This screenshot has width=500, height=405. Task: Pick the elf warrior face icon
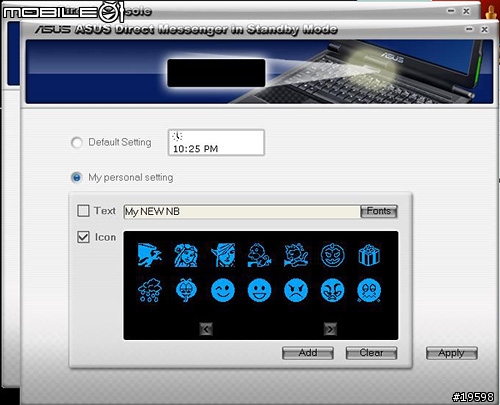coord(223,255)
